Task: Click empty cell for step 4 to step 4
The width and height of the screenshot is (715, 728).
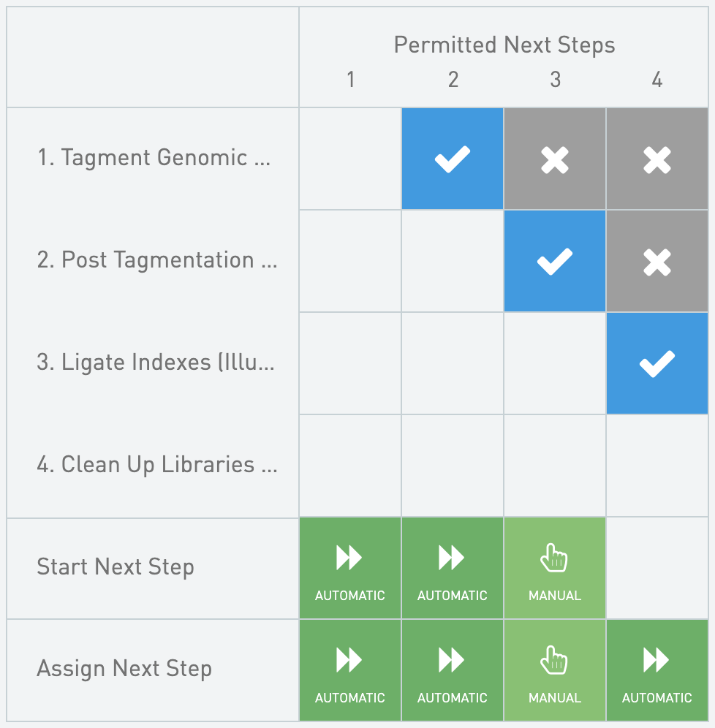Action: pyautogui.click(x=657, y=466)
